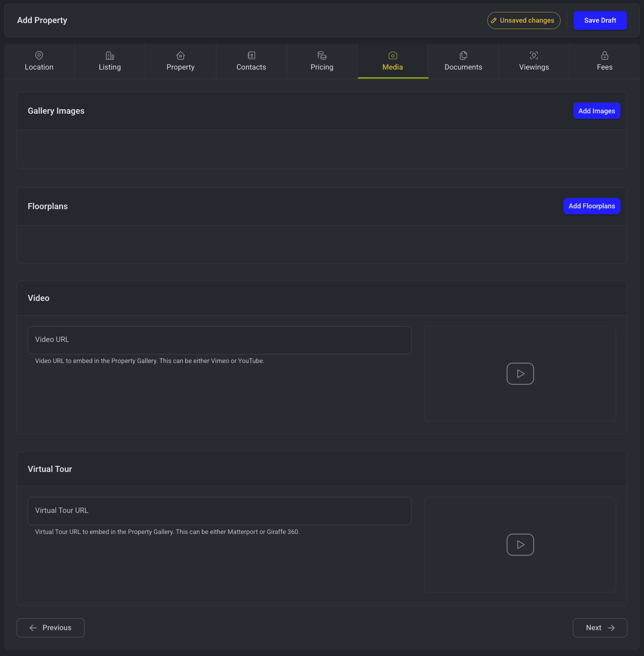Go to the Property tab
The width and height of the screenshot is (644, 656).
point(180,62)
